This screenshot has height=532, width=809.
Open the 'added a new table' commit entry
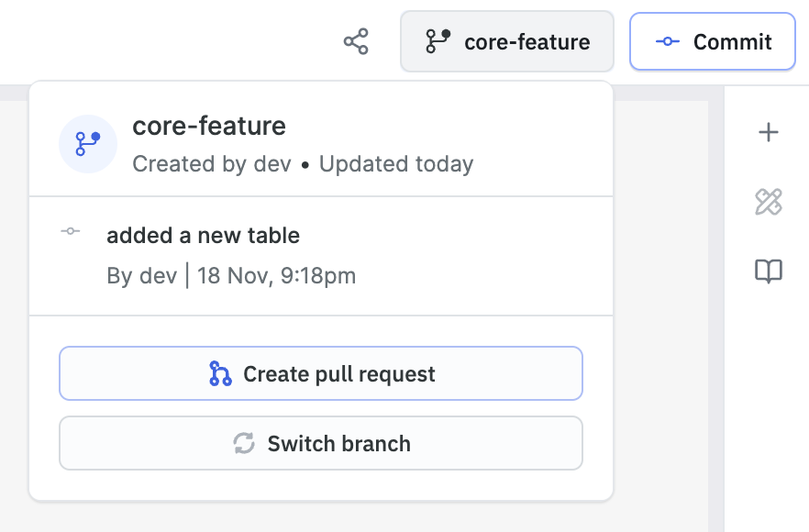[x=203, y=236]
